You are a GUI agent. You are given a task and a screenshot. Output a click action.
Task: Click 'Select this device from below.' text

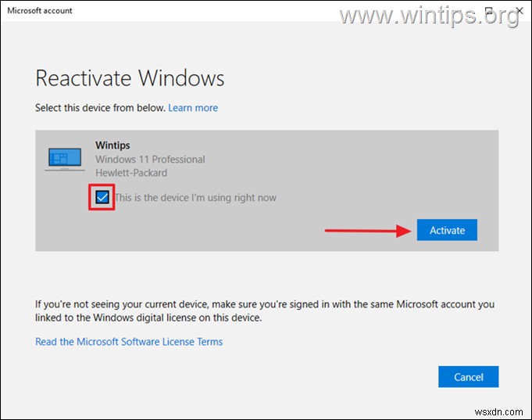(101, 108)
